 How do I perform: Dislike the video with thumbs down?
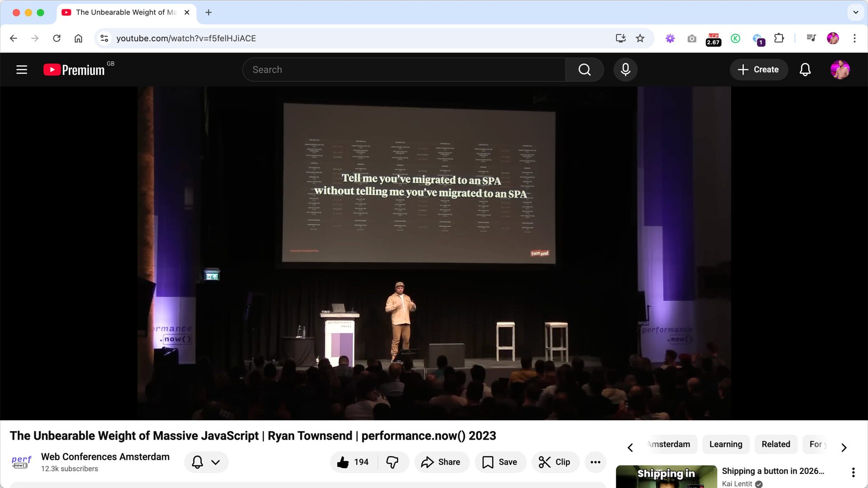tap(392, 462)
